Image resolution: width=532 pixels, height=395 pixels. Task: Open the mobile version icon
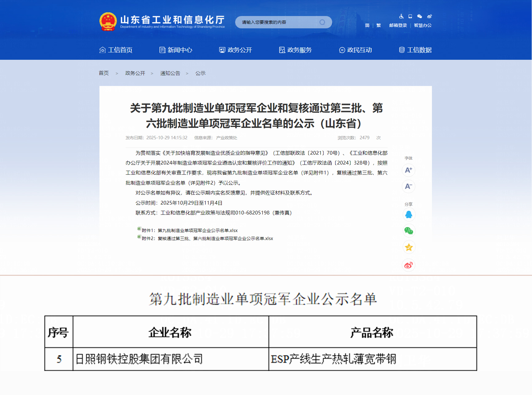click(x=410, y=16)
